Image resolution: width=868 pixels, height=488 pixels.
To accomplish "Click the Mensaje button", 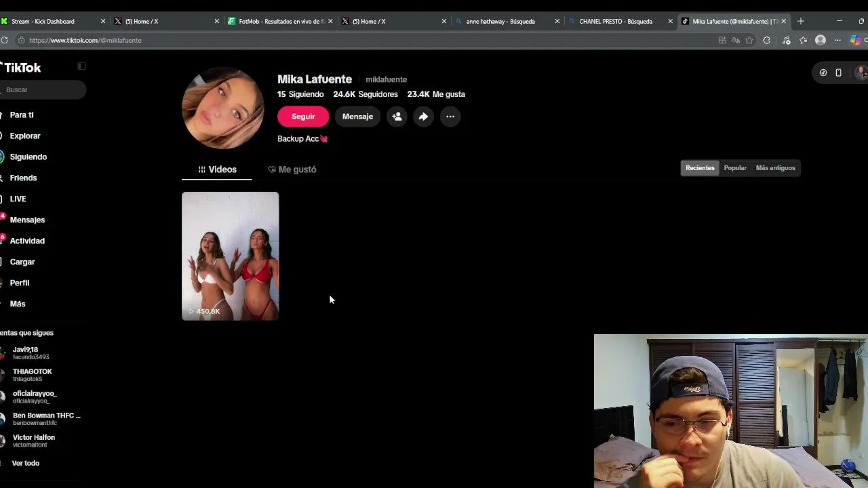I will (x=357, y=117).
